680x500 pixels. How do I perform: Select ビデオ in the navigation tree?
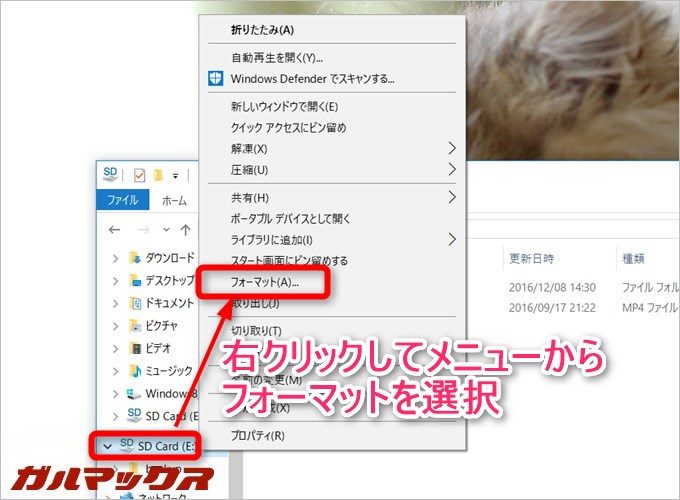[x=158, y=348]
